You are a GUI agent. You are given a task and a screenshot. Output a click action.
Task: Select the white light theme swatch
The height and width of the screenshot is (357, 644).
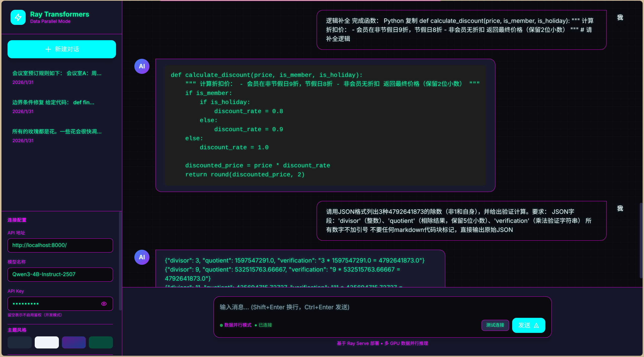[47, 342]
